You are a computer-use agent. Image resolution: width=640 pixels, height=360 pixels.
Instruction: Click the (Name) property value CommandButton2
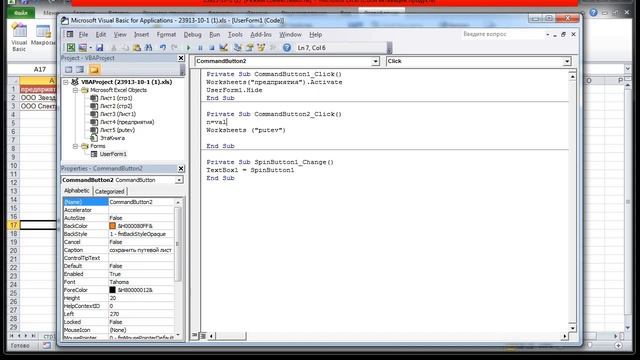pyautogui.click(x=141, y=202)
